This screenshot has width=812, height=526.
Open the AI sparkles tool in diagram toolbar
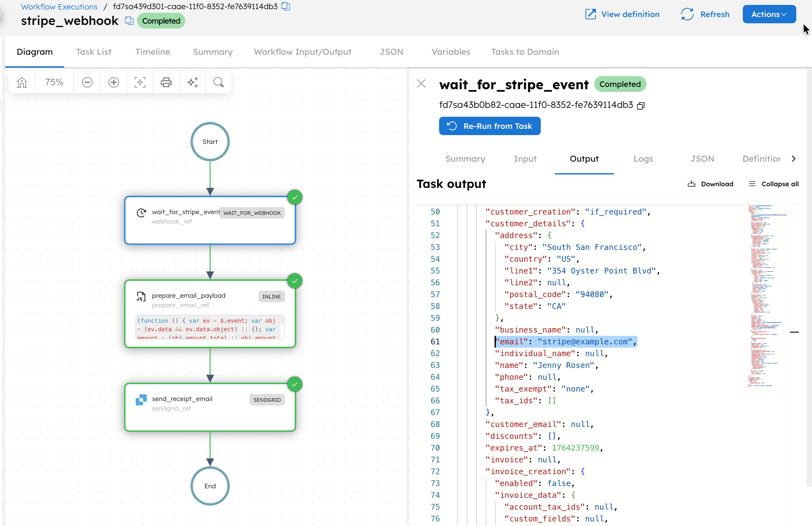click(193, 82)
